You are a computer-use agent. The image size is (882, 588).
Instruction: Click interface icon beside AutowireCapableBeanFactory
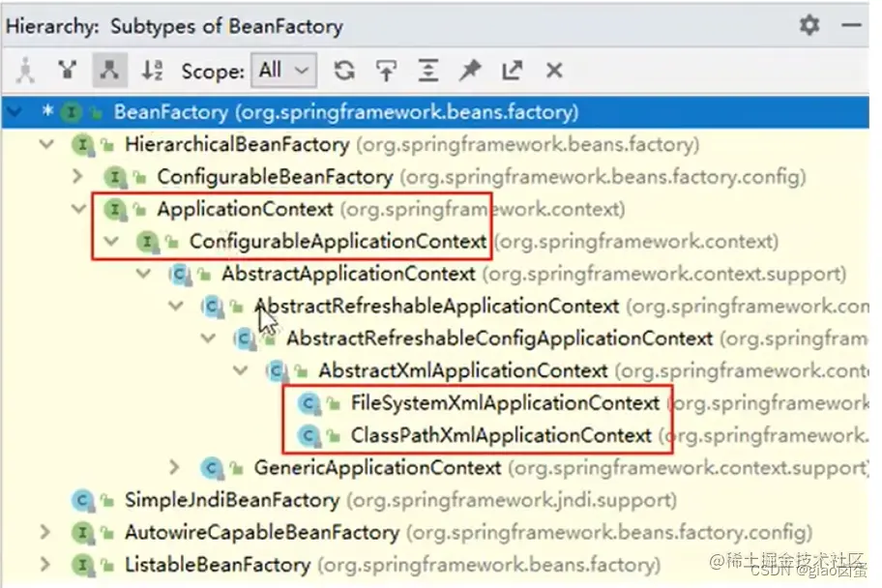82,532
